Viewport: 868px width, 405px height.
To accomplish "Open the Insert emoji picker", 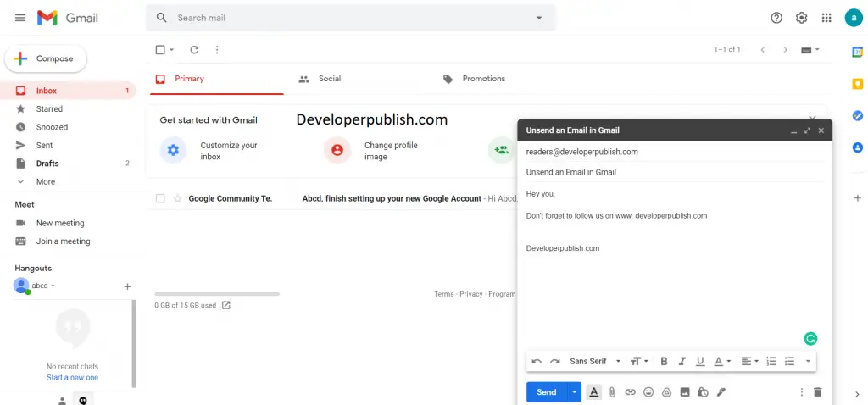I will coord(648,392).
